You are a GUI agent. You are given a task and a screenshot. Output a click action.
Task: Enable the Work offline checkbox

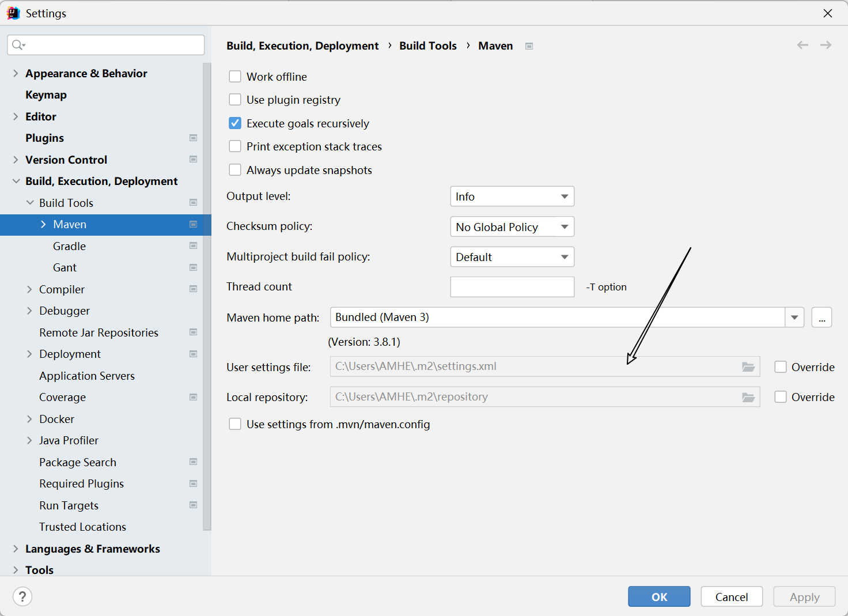[x=235, y=76]
